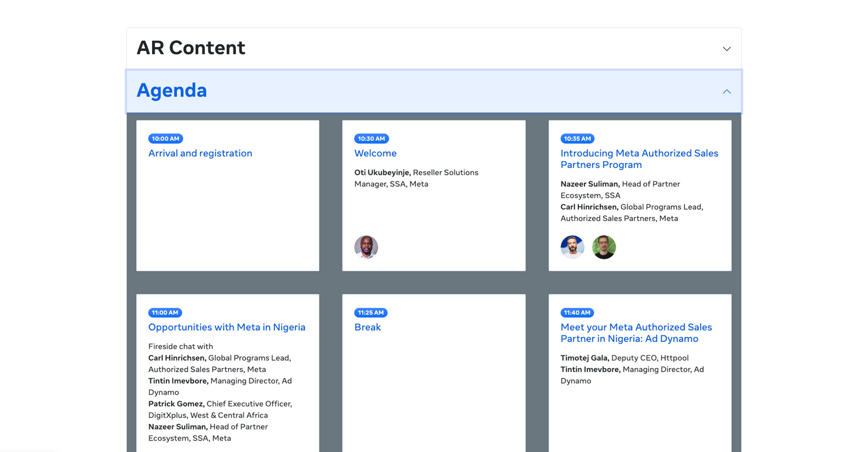Select the Agenda heading
The height and width of the screenshot is (452, 868).
click(171, 90)
